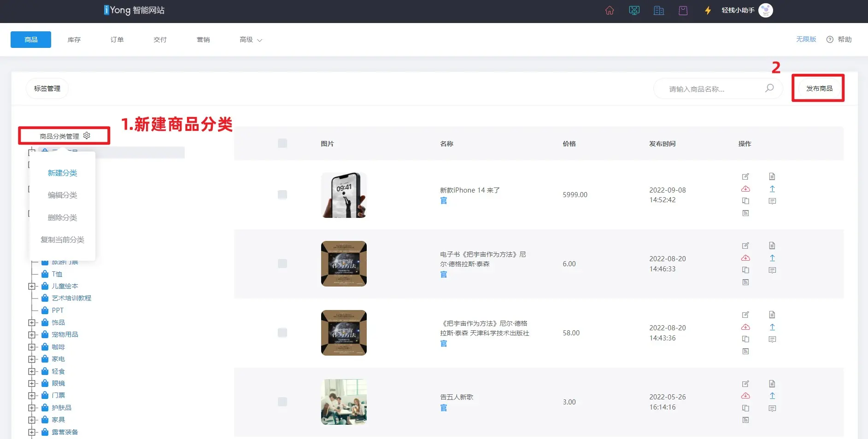Switch to the 订单 tab
This screenshot has width=868, height=439.
tap(117, 40)
